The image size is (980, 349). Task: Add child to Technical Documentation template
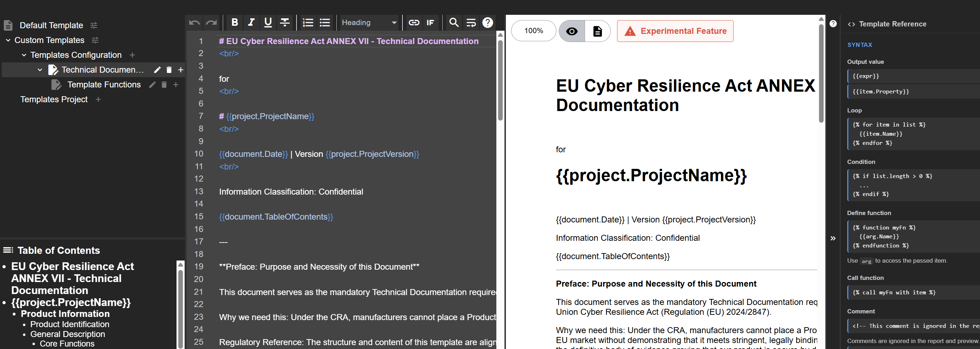(181, 70)
